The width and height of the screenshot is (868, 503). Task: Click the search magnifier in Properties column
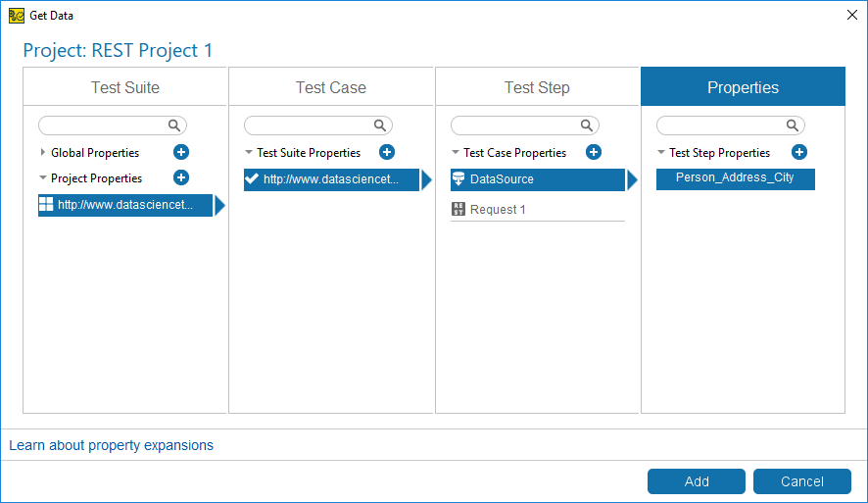click(793, 126)
